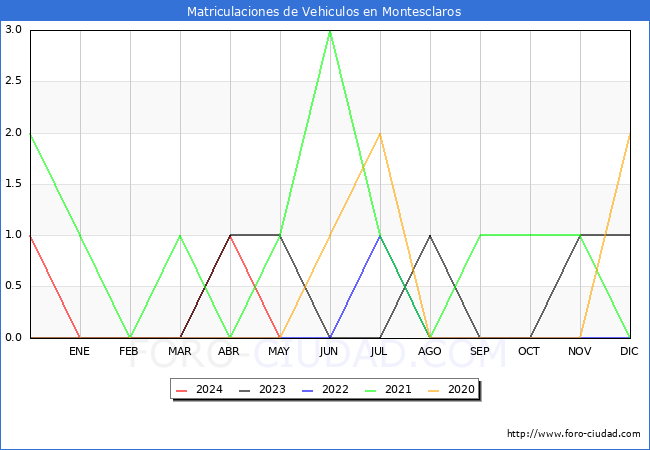This screenshot has width=650, height=450.
Task: Click the DIC month axis label
Action: [x=629, y=351]
